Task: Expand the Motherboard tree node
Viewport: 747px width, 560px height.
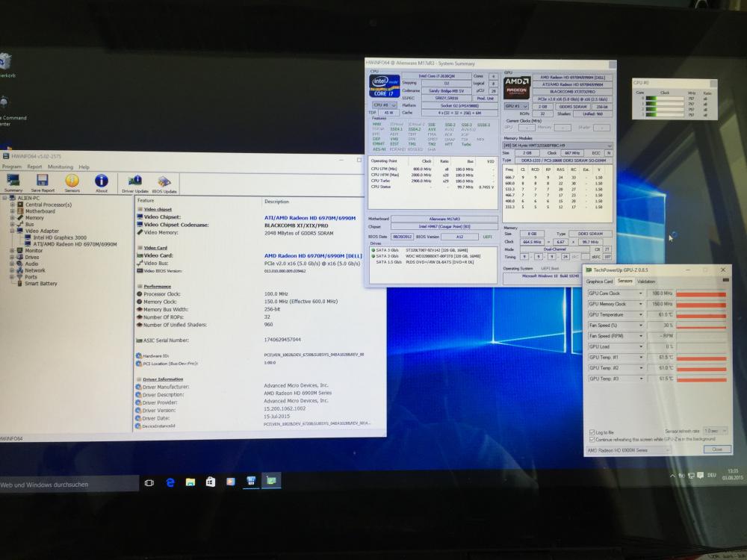Action: tap(12, 211)
